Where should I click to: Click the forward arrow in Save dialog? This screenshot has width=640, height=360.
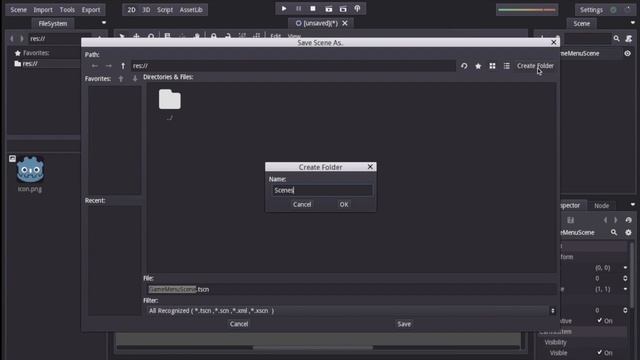(x=109, y=66)
